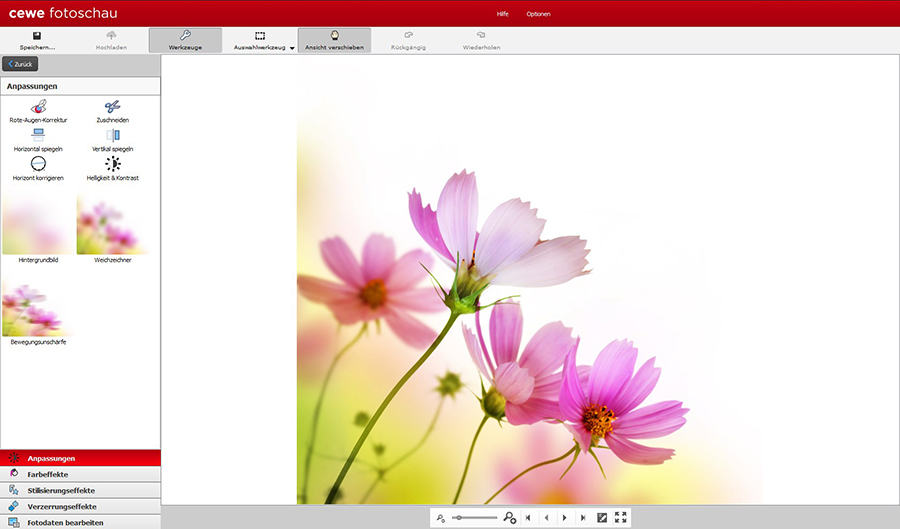
Task: Open Helligkeit & Kontrast adjustment
Action: (112, 164)
